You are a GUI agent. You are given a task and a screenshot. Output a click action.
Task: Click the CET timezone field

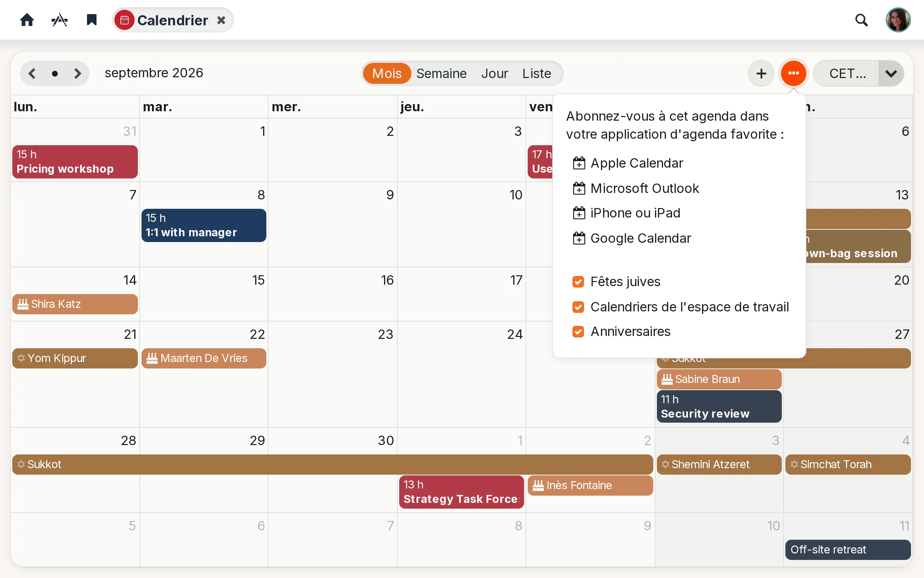tap(846, 73)
